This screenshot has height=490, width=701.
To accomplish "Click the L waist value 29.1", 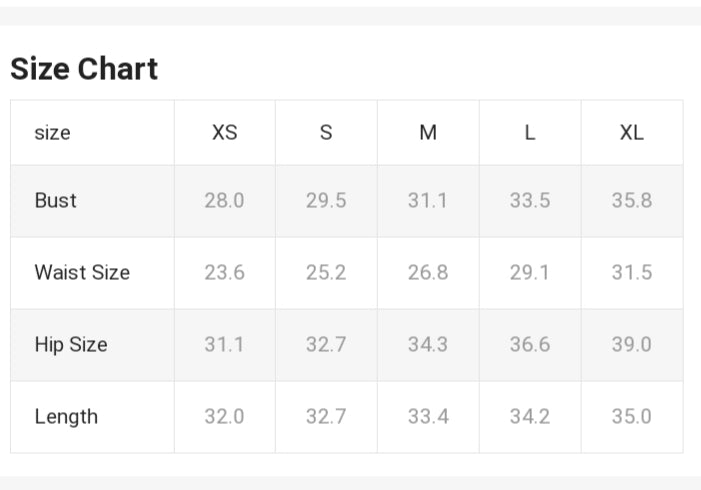I will (x=530, y=272).
